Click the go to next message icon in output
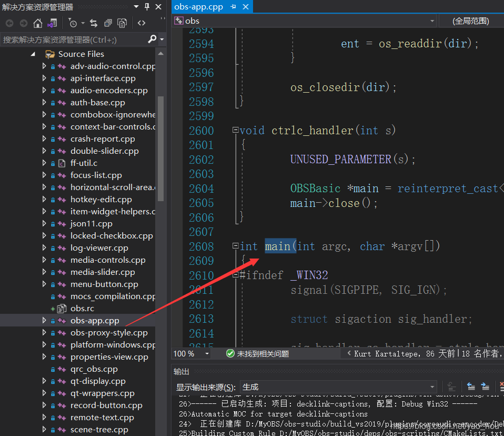The width and height of the screenshot is (504, 436). [x=485, y=387]
